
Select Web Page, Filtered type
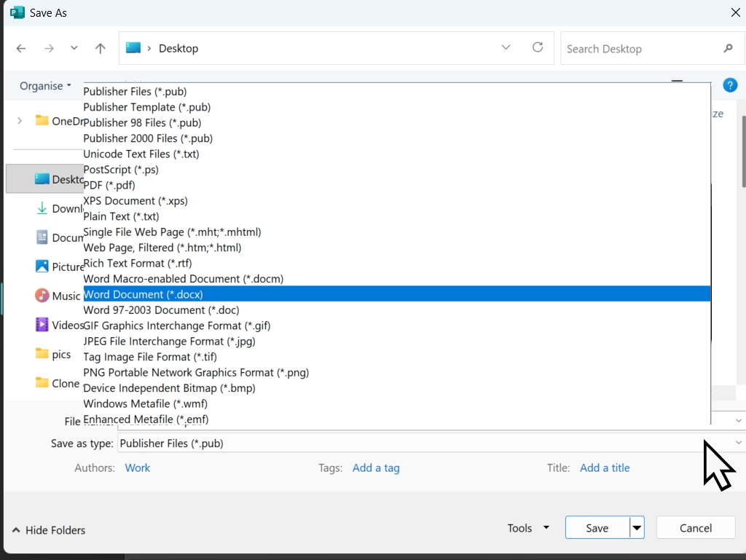point(397,248)
